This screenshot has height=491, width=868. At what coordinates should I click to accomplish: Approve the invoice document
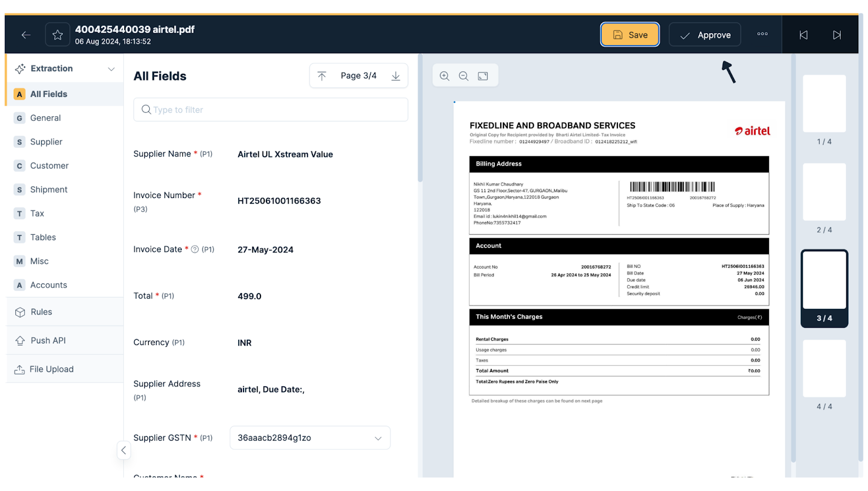tap(705, 35)
